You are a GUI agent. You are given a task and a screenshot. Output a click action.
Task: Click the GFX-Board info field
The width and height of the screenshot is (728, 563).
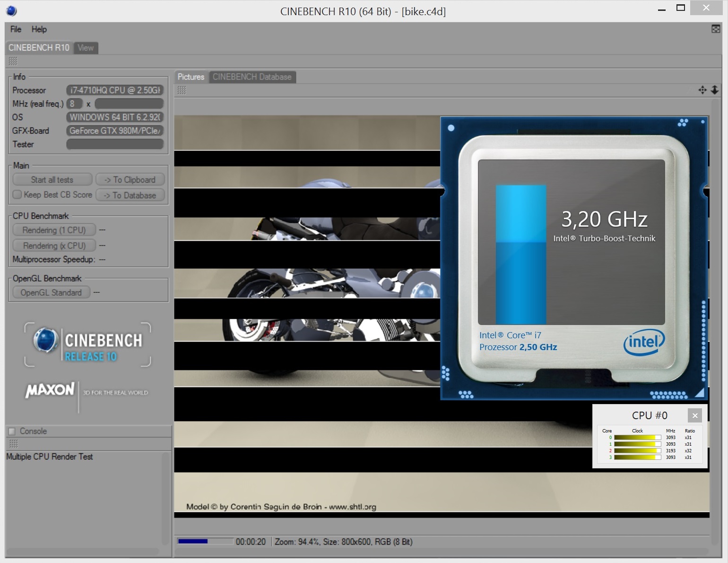(115, 131)
